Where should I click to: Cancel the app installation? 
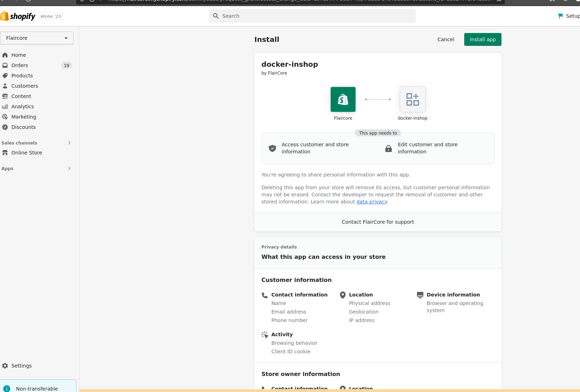(446, 39)
